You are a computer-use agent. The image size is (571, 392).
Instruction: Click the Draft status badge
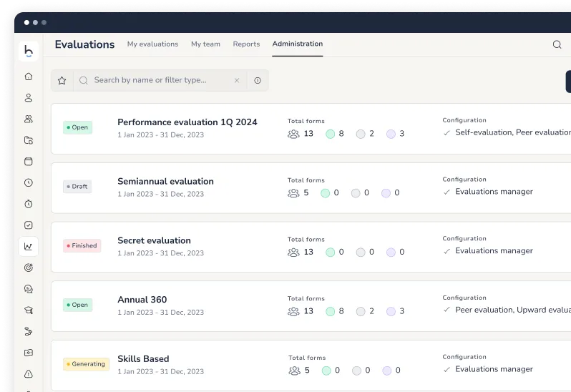pos(77,187)
